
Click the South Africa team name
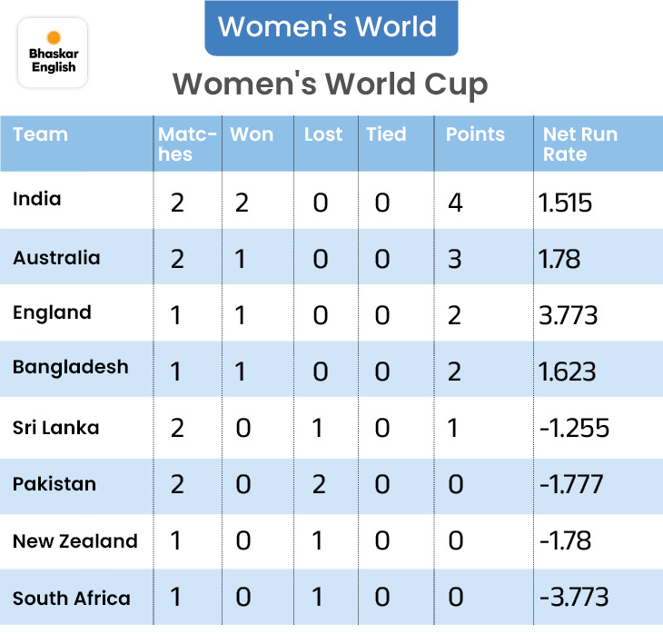pyautogui.click(x=72, y=599)
